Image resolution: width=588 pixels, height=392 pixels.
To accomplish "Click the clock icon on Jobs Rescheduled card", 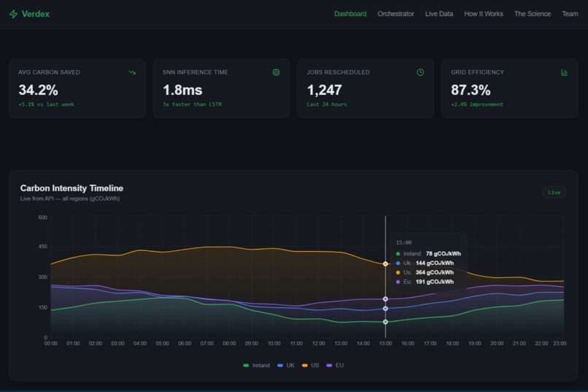I will 420,72.
